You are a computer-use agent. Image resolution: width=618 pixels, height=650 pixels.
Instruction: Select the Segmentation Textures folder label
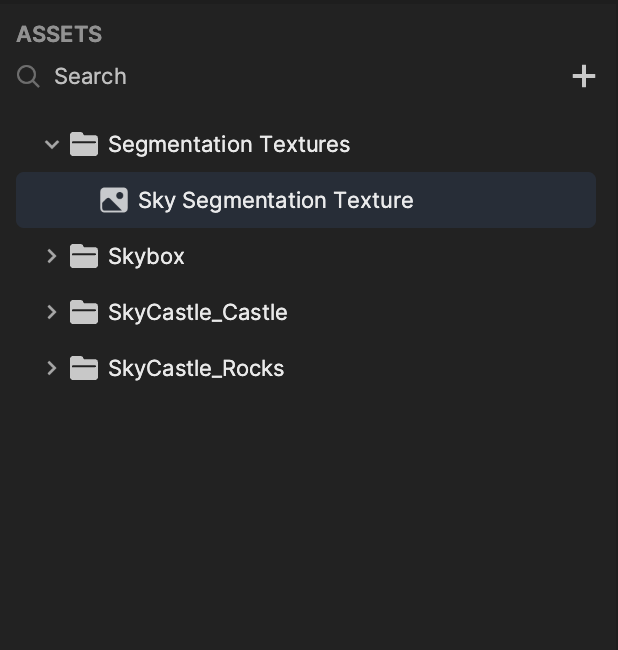click(x=229, y=144)
